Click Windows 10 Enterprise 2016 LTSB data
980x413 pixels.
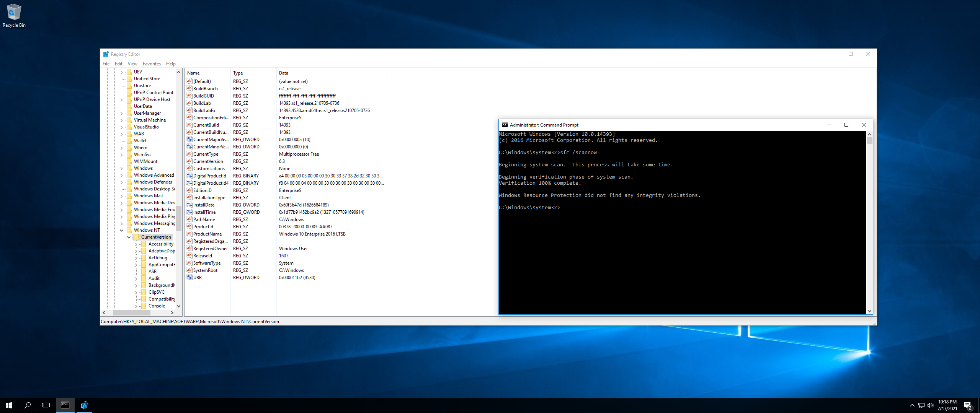pyautogui.click(x=312, y=234)
